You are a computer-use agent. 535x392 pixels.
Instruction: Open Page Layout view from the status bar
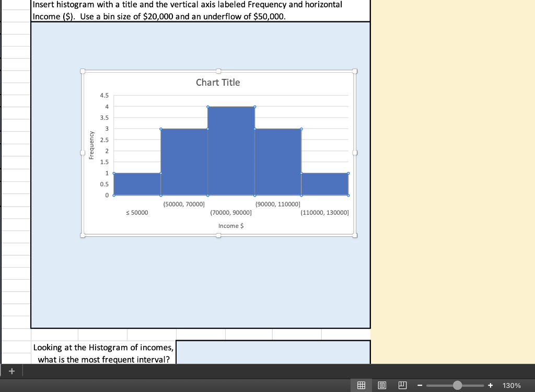point(381,385)
